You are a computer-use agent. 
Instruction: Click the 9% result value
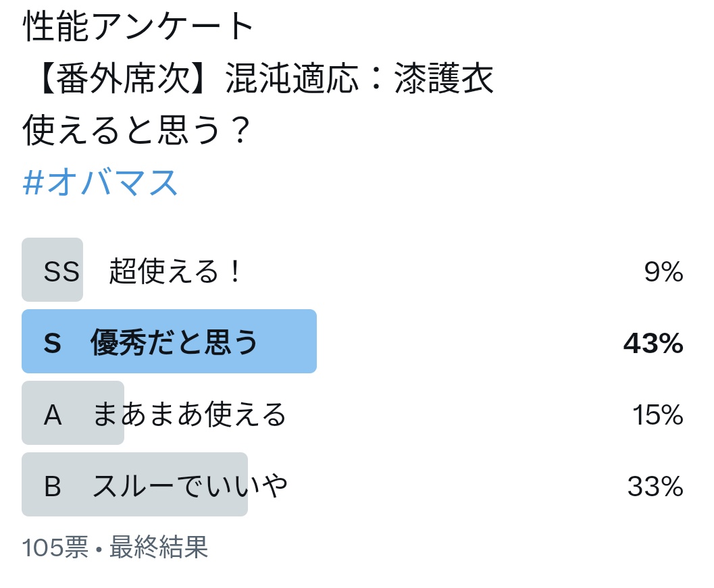663,271
